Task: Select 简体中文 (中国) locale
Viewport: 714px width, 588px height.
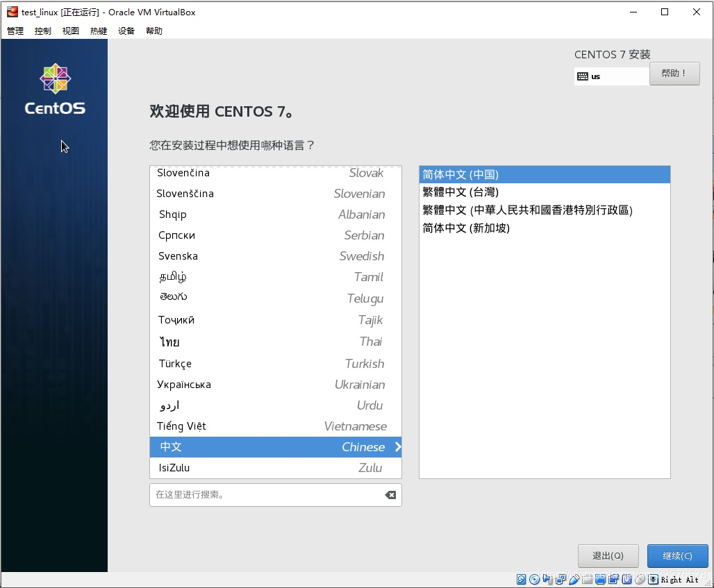Action: coord(545,175)
